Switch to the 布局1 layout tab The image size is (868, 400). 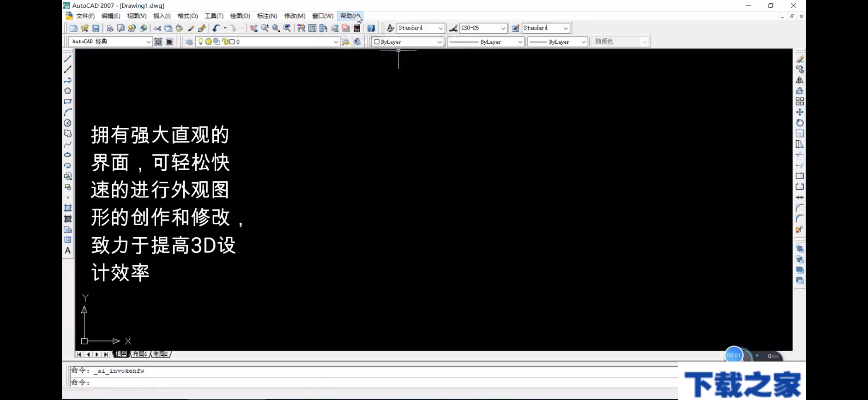coord(140,354)
